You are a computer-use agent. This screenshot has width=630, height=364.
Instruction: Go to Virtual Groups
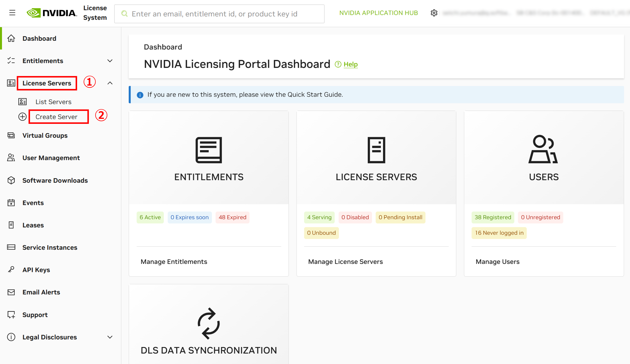(x=45, y=135)
